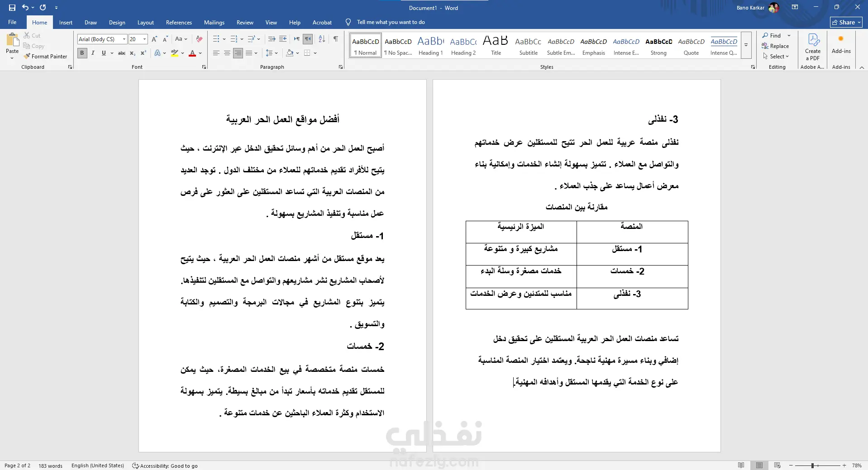This screenshot has height=470, width=868.
Task: Toggle Bold formatting
Action: coord(82,53)
